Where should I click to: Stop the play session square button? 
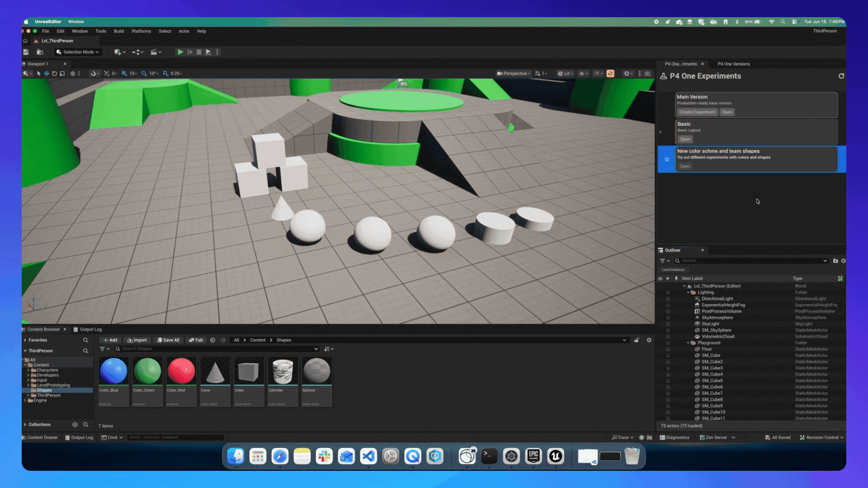point(199,52)
